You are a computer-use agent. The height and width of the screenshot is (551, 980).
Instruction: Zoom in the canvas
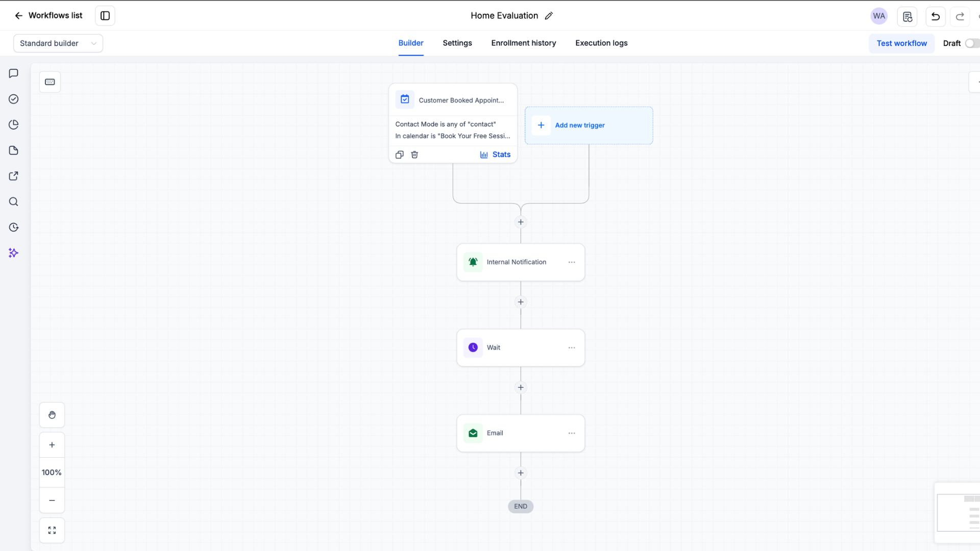[52, 445]
